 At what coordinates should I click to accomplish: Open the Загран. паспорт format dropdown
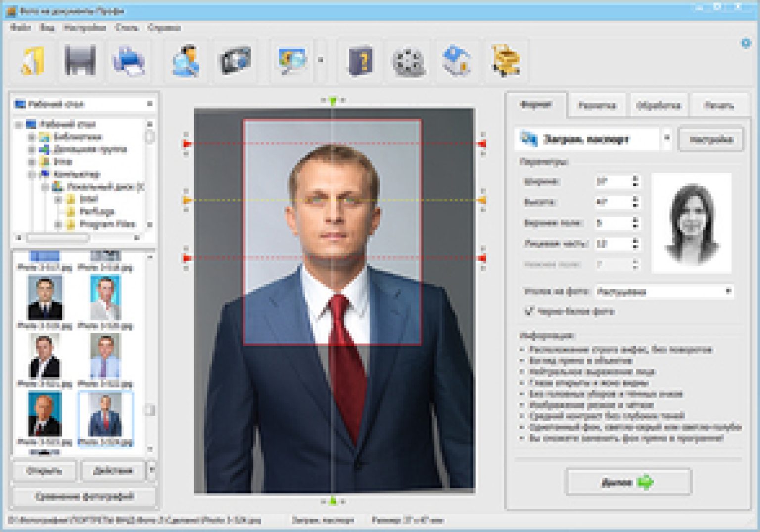666,139
